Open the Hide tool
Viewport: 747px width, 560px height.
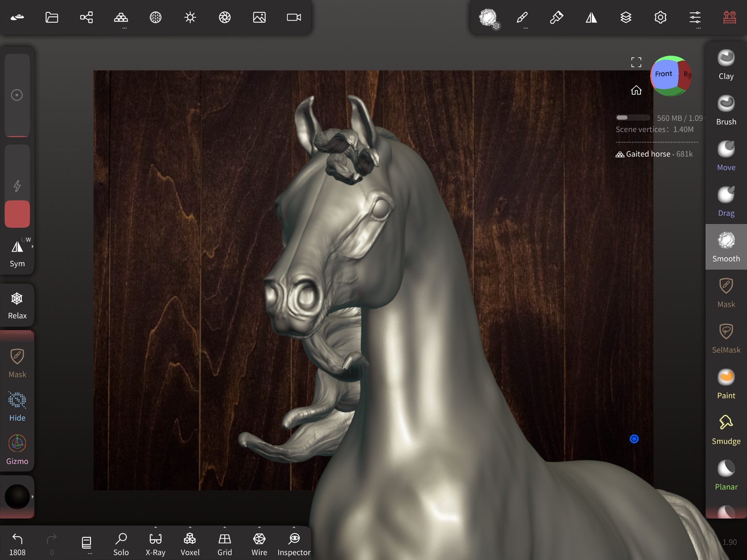17,406
